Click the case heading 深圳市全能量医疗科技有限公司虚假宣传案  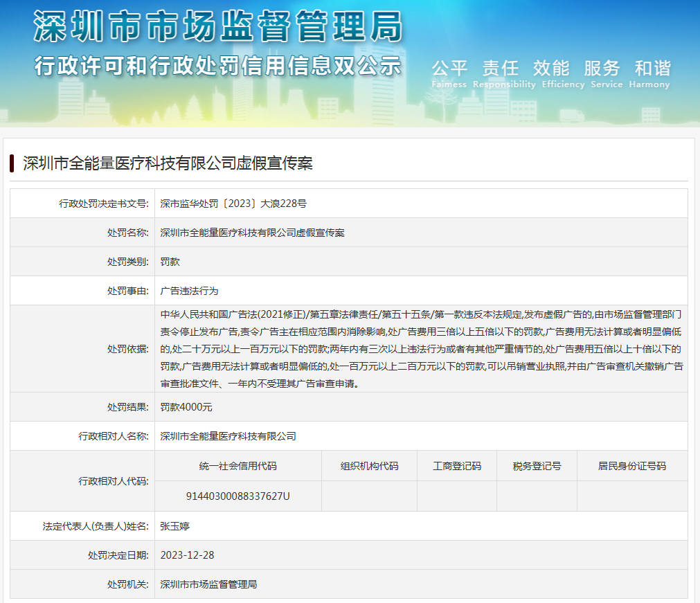[x=168, y=163]
